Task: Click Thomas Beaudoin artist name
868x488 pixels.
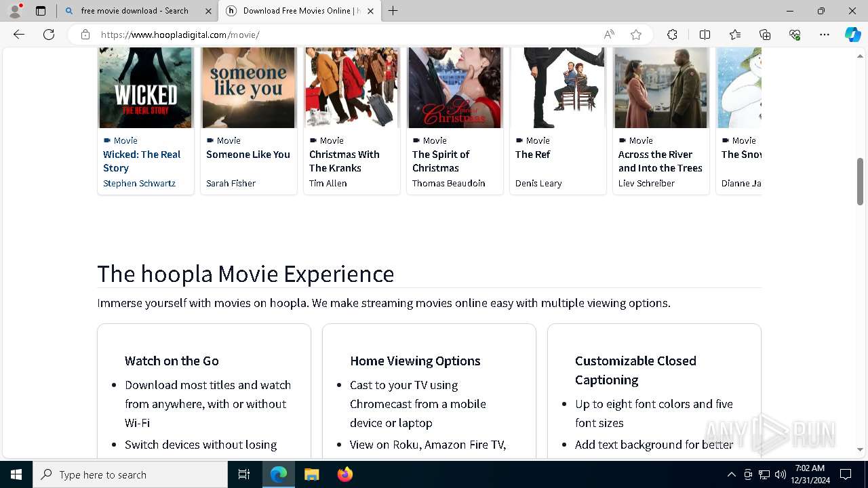Action: pyautogui.click(x=449, y=183)
